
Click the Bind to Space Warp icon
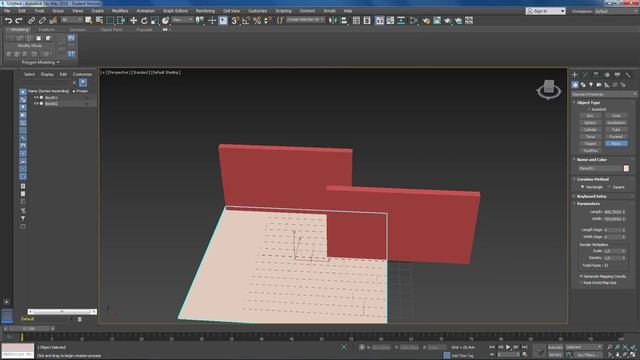pos(53,20)
